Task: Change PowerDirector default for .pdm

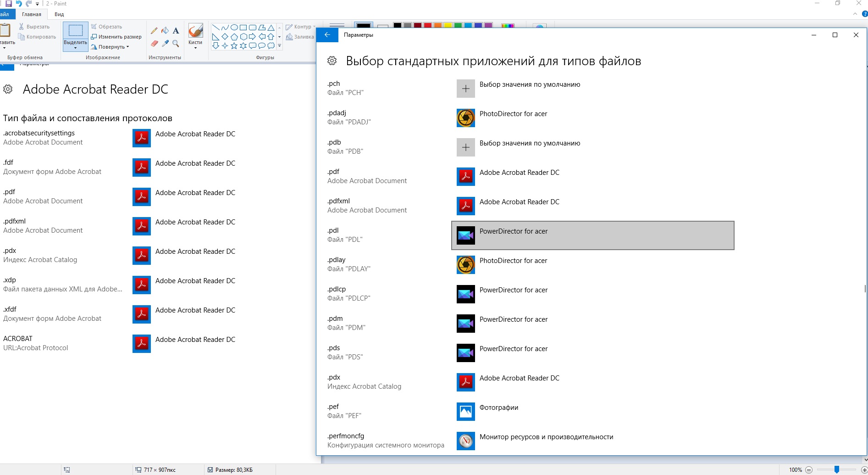Action: coord(592,324)
